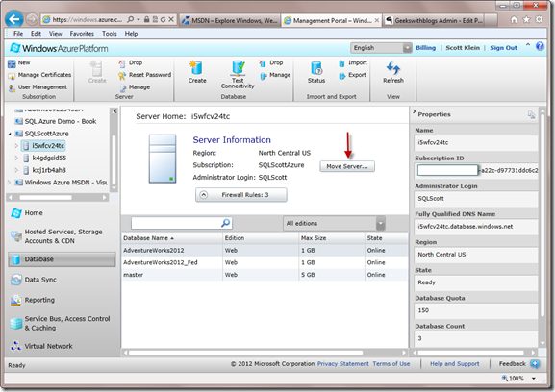The width and height of the screenshot is (555, 392).
Task: Expand the k4gdgsid55 server node
Action: [x=16, y=158]
